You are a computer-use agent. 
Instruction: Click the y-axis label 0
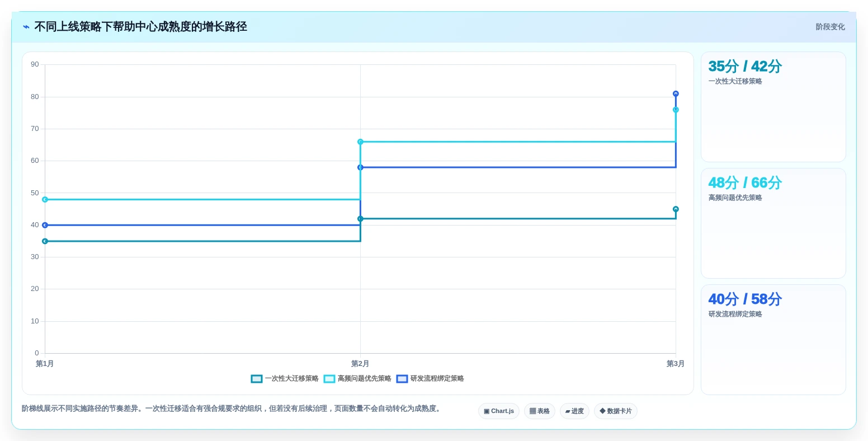pyautogui.click(x=37, y=353)
